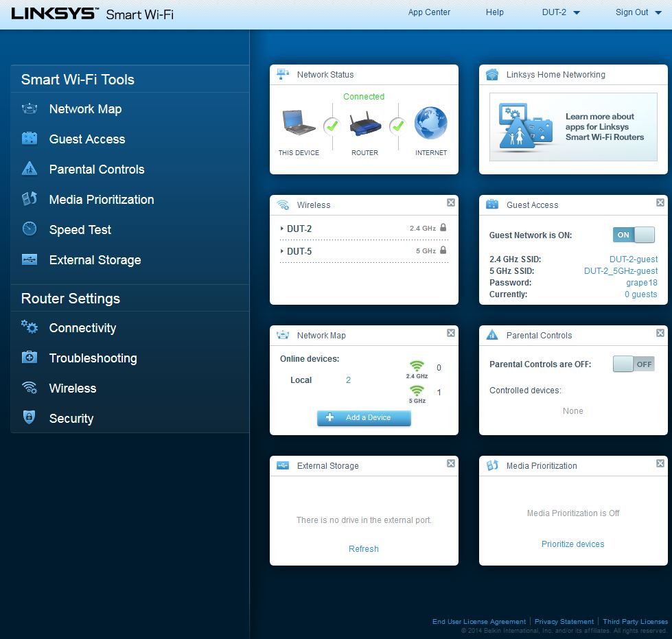
Task: Open Security router settings
Action: click(x=71, y=418)
